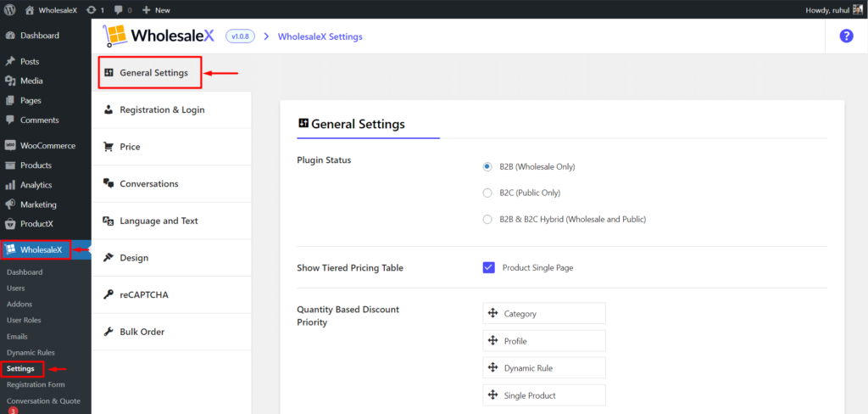
Task: Click the New content button
Action: [156, 10]
